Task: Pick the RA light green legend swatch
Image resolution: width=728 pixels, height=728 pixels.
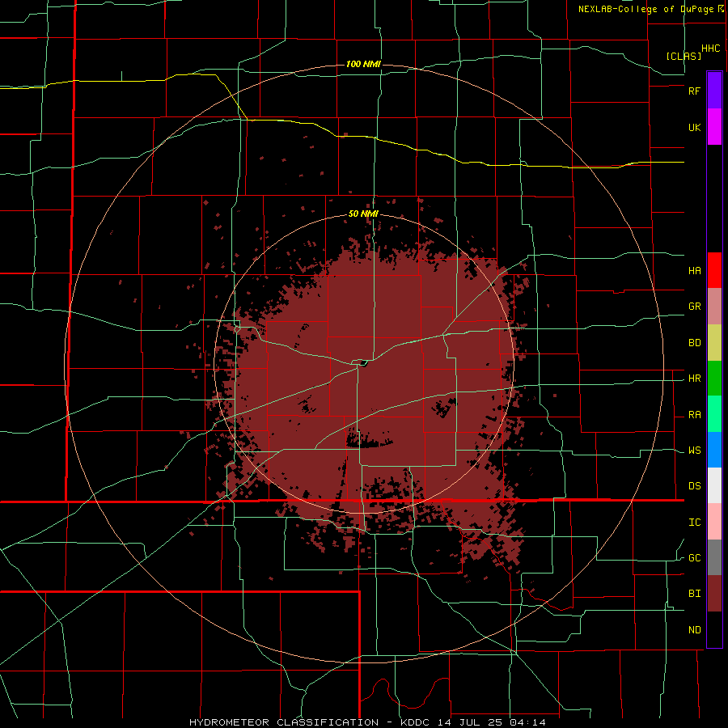Action: pos(714,414)
